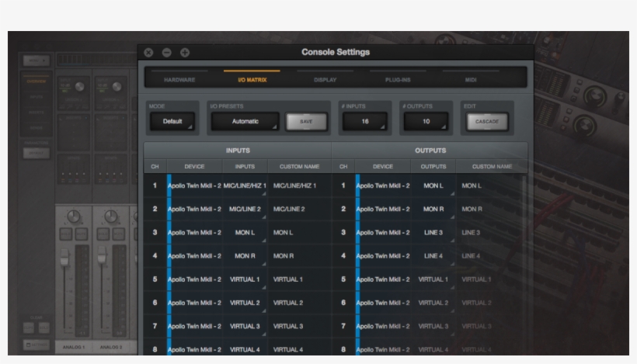The image size is (637, 364).
Task: Select the I/O Matrix tab
Action: [252, 79]
